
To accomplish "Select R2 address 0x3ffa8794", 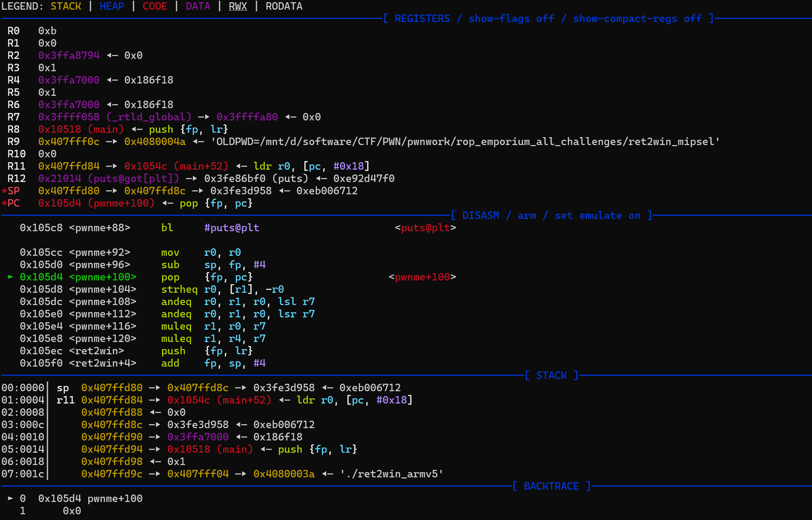I will (x=69, y=55).
